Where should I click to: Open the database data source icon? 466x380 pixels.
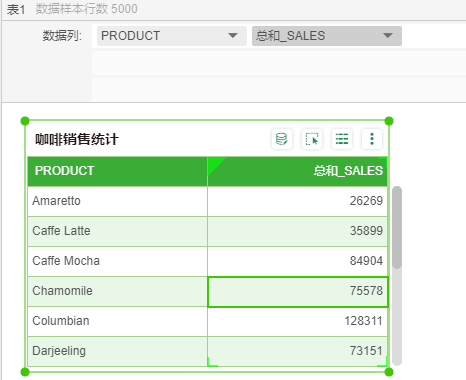(x=282, y=139)
